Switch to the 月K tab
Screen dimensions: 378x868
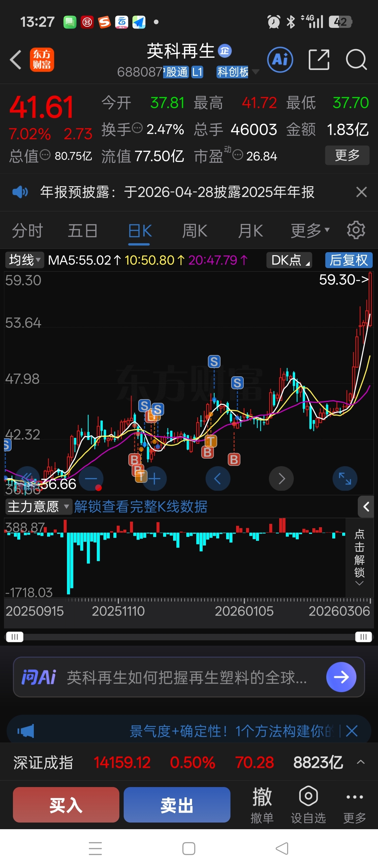pyautogui.click(x=250, y=231)
